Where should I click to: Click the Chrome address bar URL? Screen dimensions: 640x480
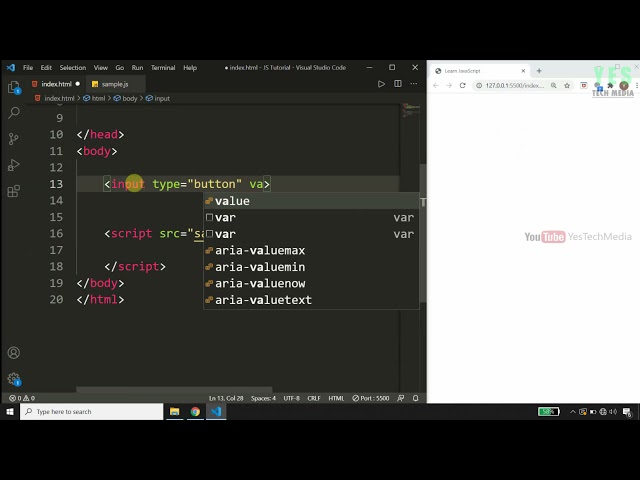pos(514,85)
